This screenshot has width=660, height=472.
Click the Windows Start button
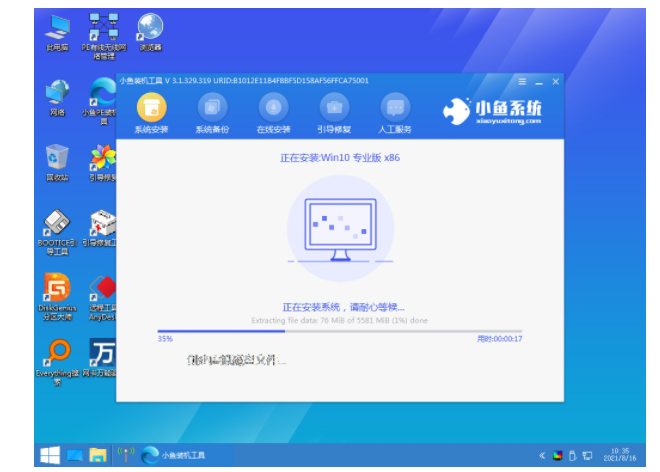48,455
